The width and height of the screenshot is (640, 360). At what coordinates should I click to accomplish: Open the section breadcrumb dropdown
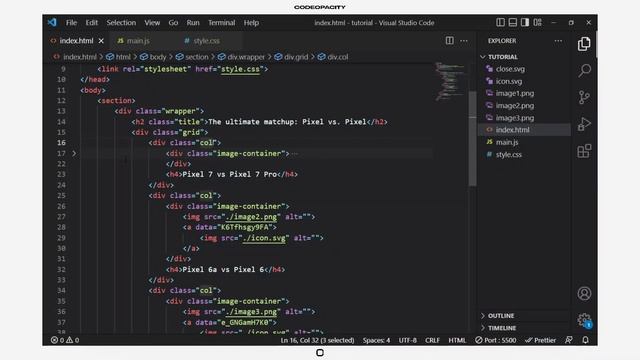point(192,57)
